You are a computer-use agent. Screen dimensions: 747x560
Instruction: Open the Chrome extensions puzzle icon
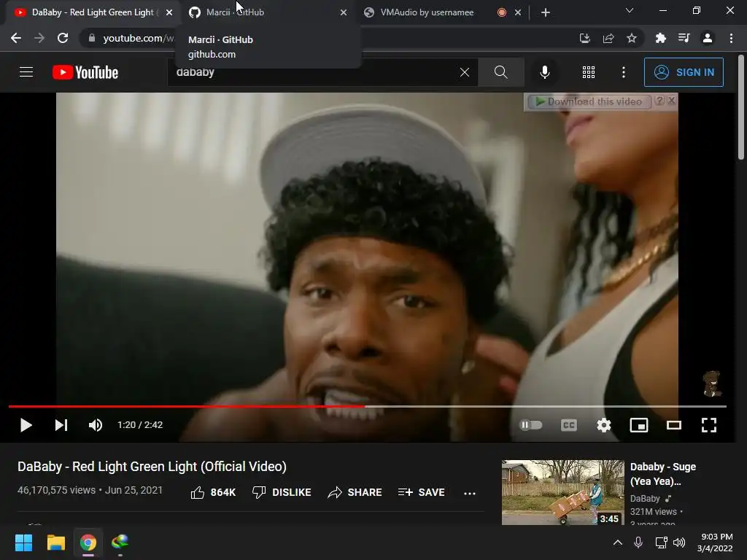tap(660, 38)
